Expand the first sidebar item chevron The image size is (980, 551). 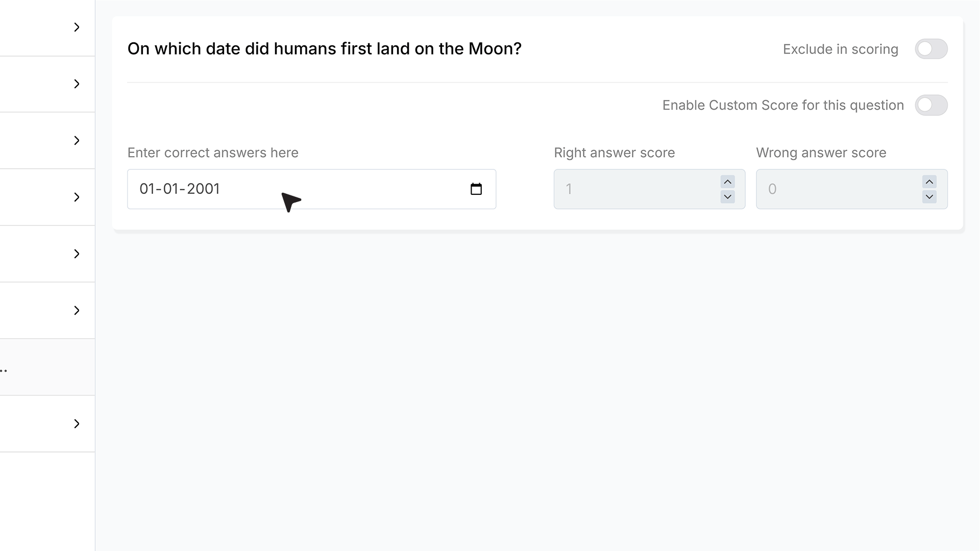pyautogui.click(x=77, y=27)
